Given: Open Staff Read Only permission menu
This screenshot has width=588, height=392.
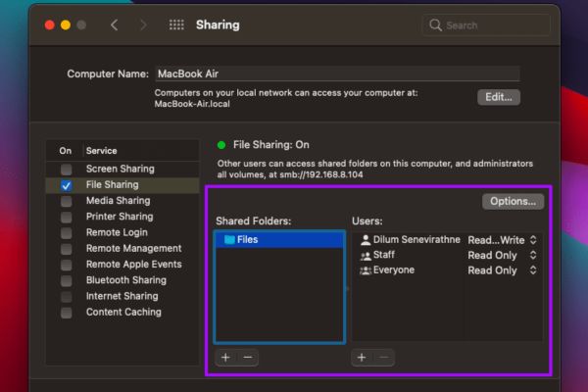Looking at the screenshot, I should [x=503, y=256].
